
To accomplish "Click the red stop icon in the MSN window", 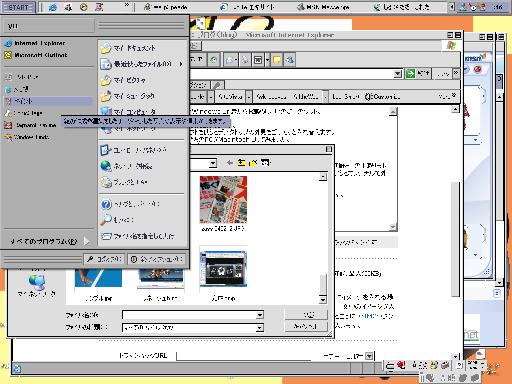I will (x=477, y=69).
